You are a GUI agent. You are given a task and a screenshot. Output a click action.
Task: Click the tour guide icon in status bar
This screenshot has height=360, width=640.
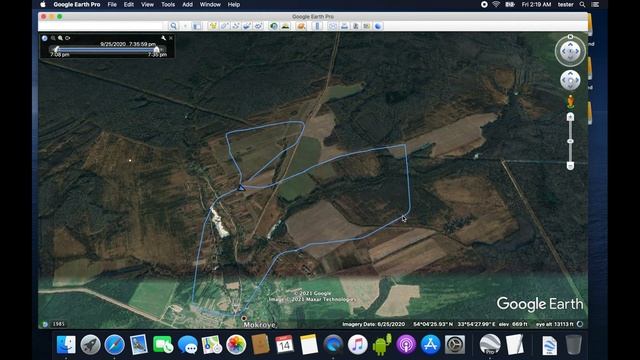(45, 324)
